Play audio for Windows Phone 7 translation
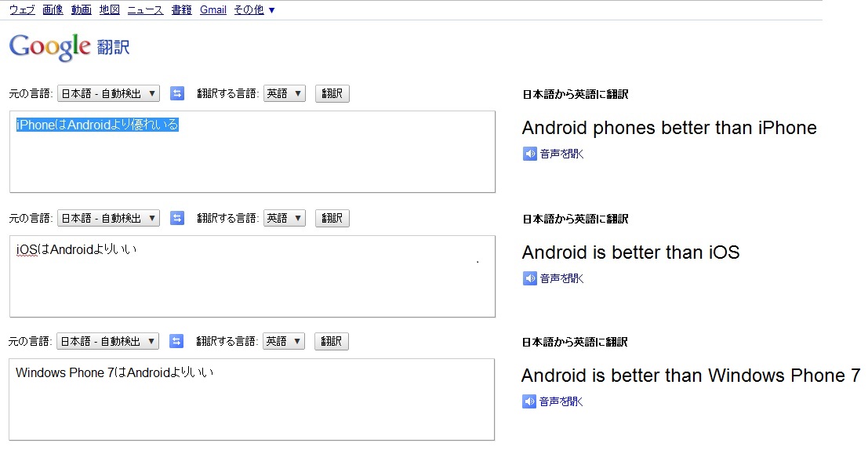 click(x=529, y=401)
